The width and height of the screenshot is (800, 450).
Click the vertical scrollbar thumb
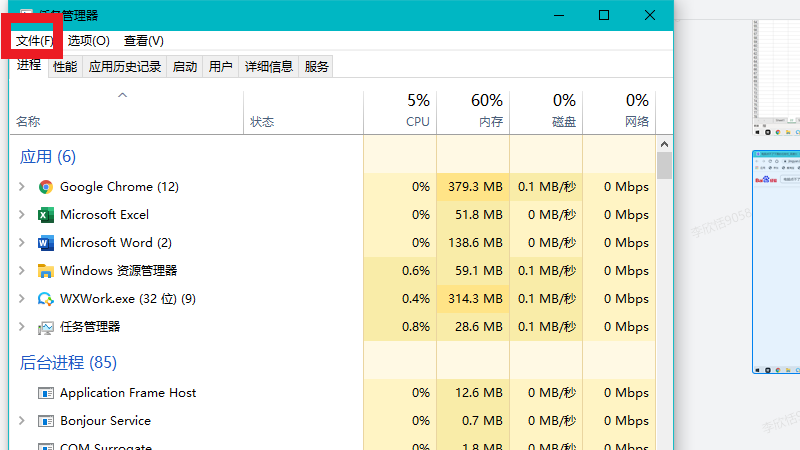point(664,165)
